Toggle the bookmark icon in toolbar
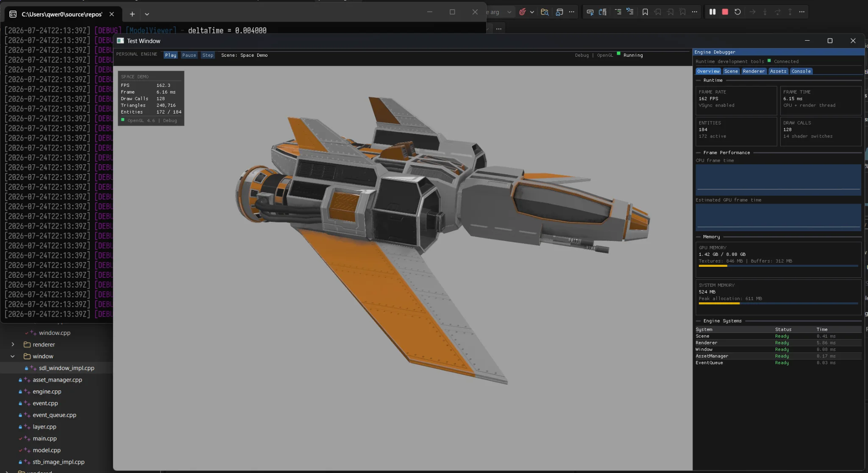 [x=645, y=12]
